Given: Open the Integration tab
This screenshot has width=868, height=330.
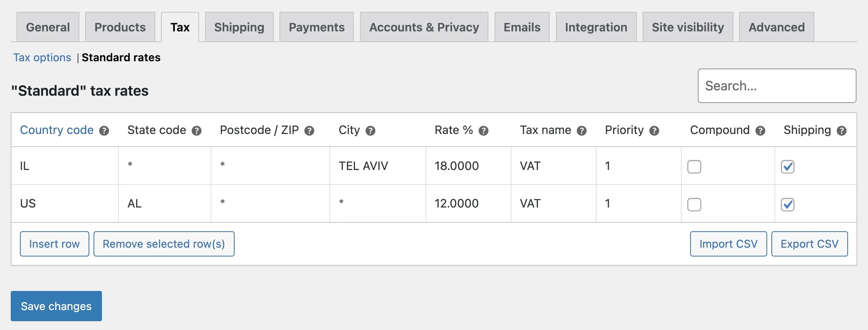Looking at the screenshot, I should [596, 27].
